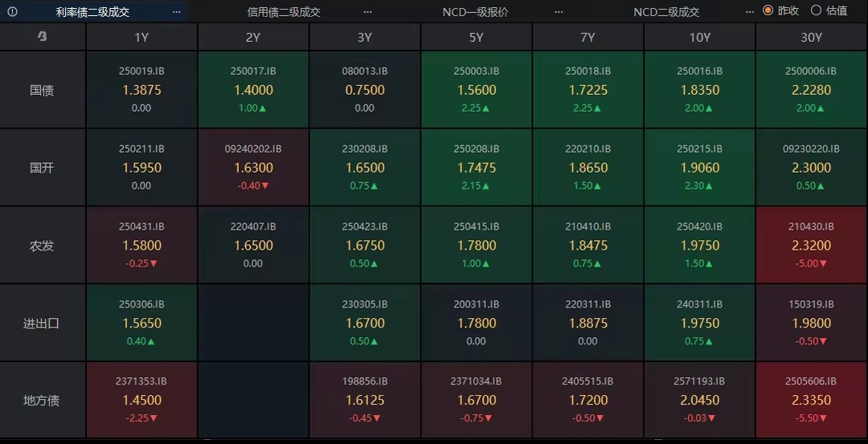This screenshot has height=444, width=868.
Task: Click the red 210430.IB 农发 30Y cell
Action: (812, 245)
